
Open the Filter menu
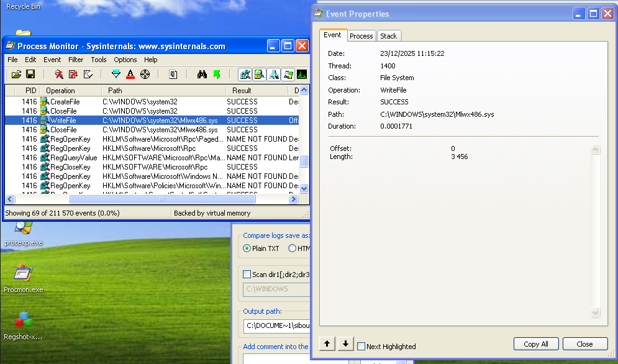[x=76, y=60]
